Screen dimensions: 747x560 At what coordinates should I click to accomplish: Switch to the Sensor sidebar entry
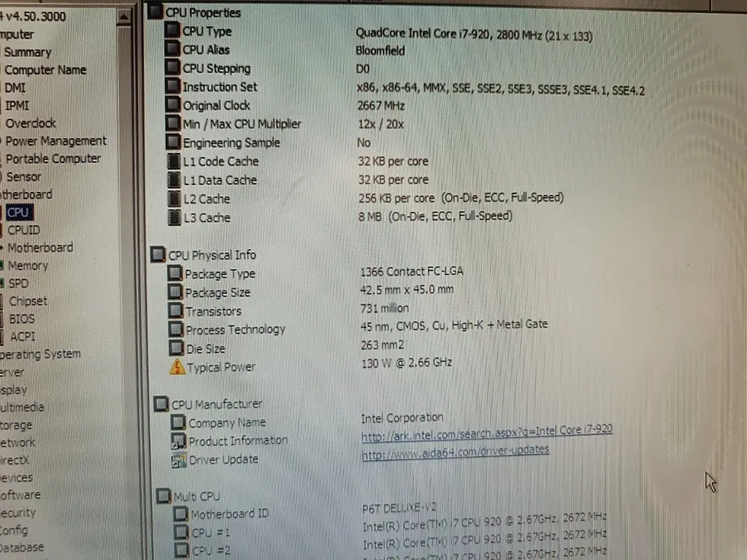tap(24, 176)
